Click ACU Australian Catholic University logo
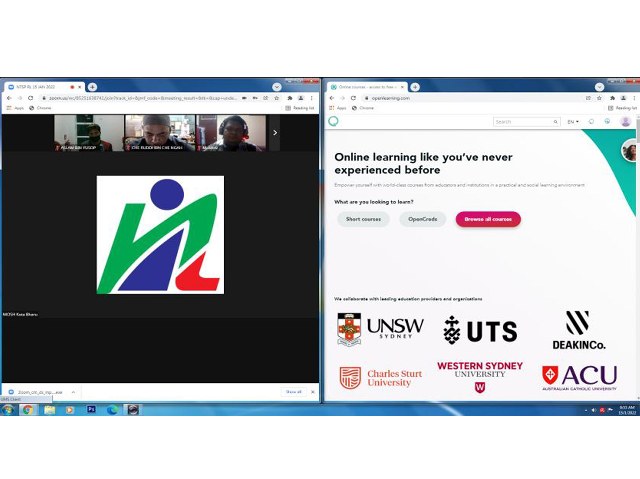This screenshot has width=640, height=479. [579, 378]
